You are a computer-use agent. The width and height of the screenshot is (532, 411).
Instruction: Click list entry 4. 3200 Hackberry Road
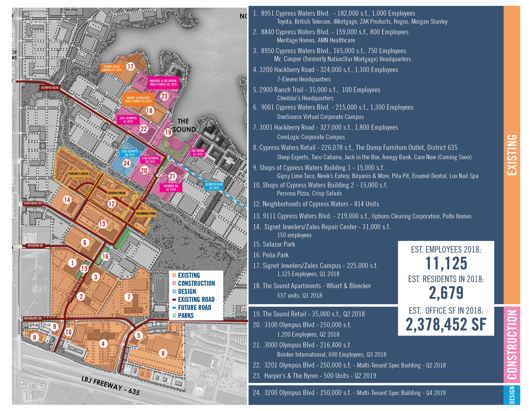point(325,70)
